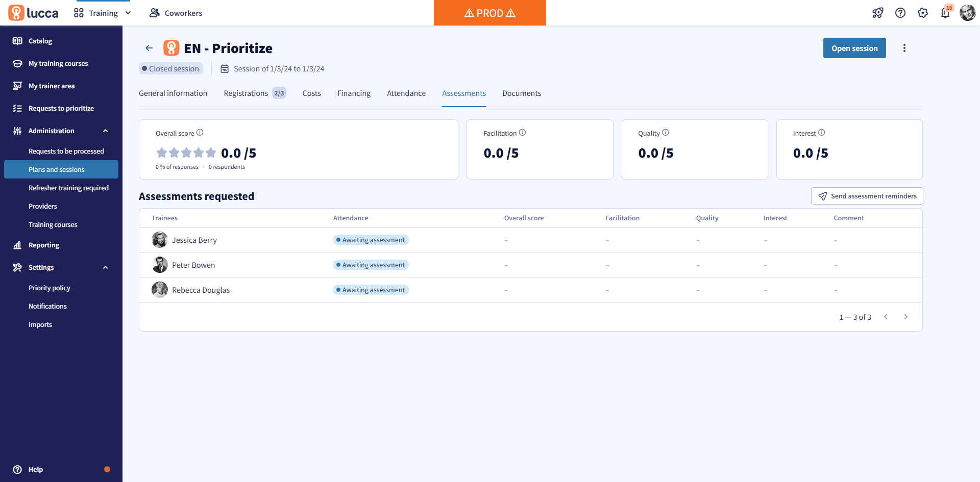Click Rebecca Douglas's Awaiting assessment badge
This screenshot has height=482, width=980.
(x=371, y=290)
